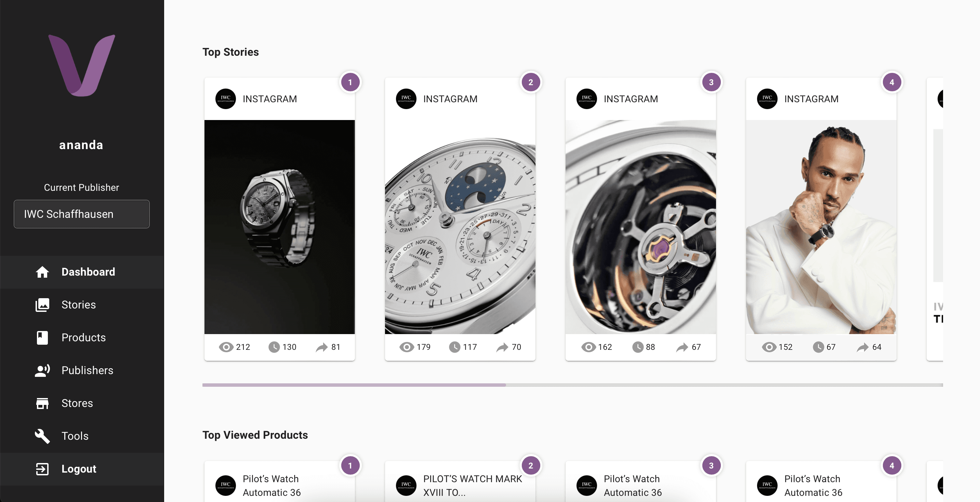Click the Logout arrow icon
The image size is (980, 502).
42,469
